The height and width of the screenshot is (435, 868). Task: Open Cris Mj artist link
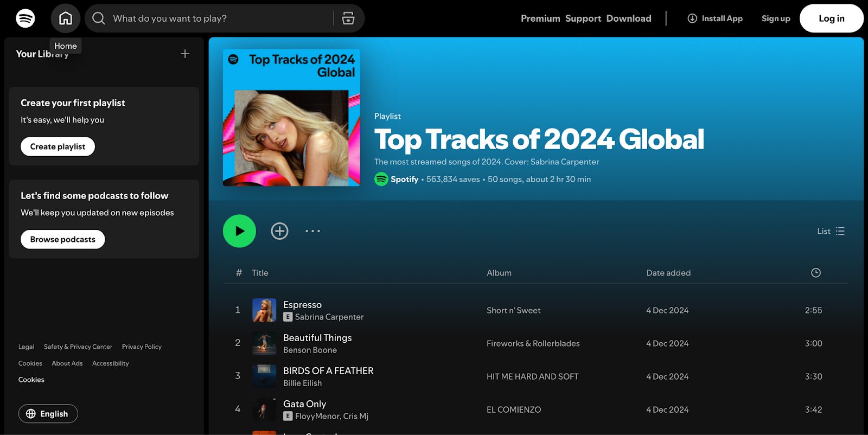pos(356,417)
